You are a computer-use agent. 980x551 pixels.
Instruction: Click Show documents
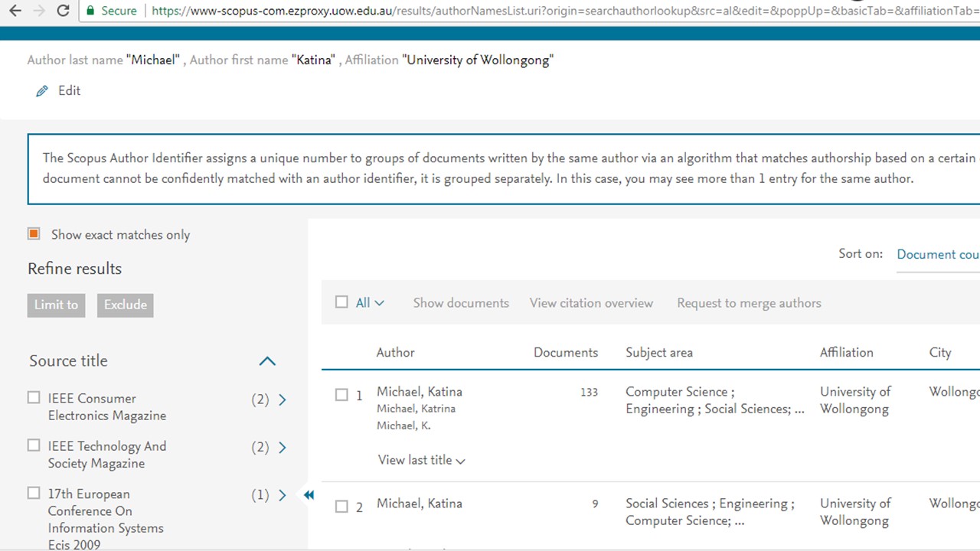pyautogui.click(x=461, y=303)
